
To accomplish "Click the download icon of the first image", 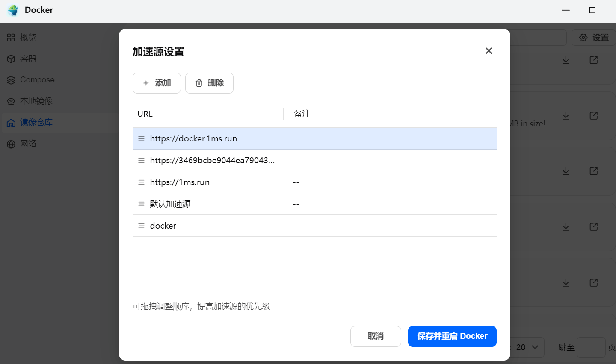I will point(566,60).
